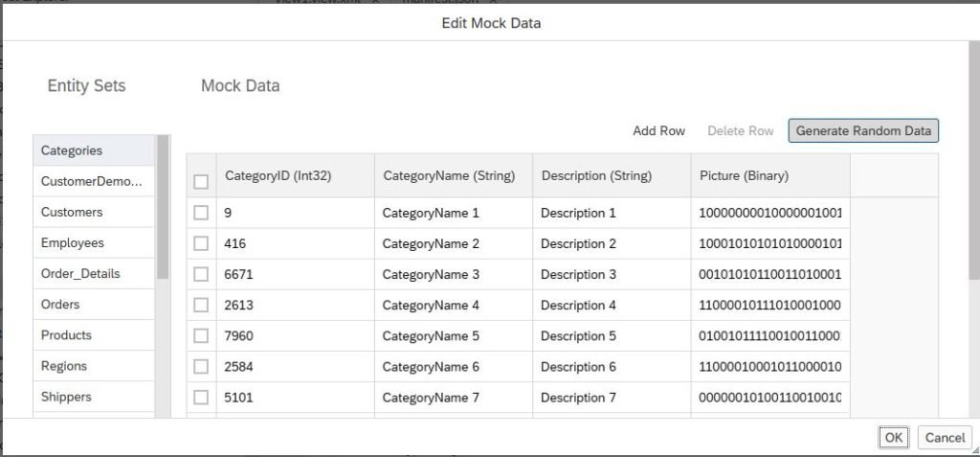The image size is (980, 457).
Task: Click Picture (Binary) column header
Action: pyautogui.click(x=770, y=176)
